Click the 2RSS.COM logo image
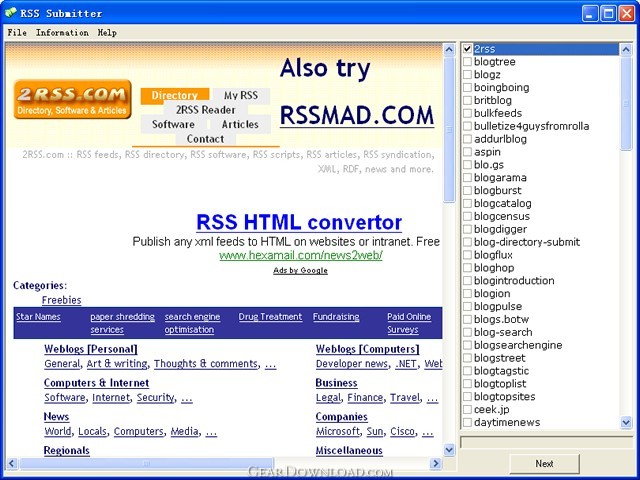 [72, 99]
